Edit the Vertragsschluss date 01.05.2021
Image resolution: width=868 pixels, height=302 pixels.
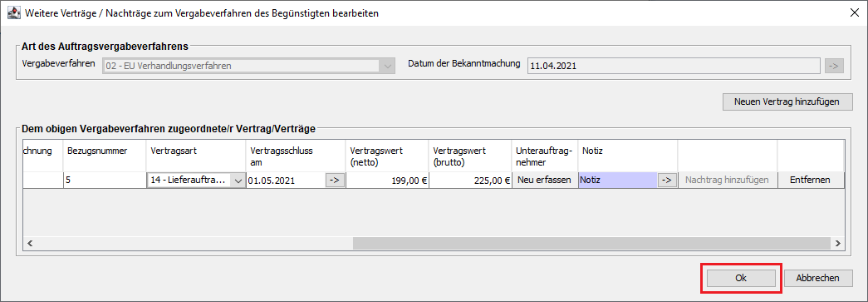tap(286, 180)
